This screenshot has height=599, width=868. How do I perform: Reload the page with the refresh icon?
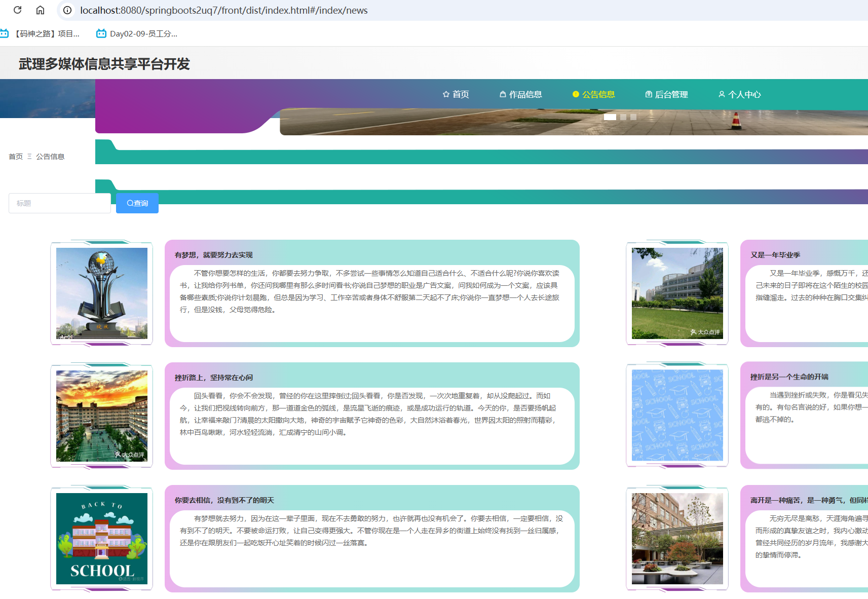pyautogui.click(x=17, y=10)
